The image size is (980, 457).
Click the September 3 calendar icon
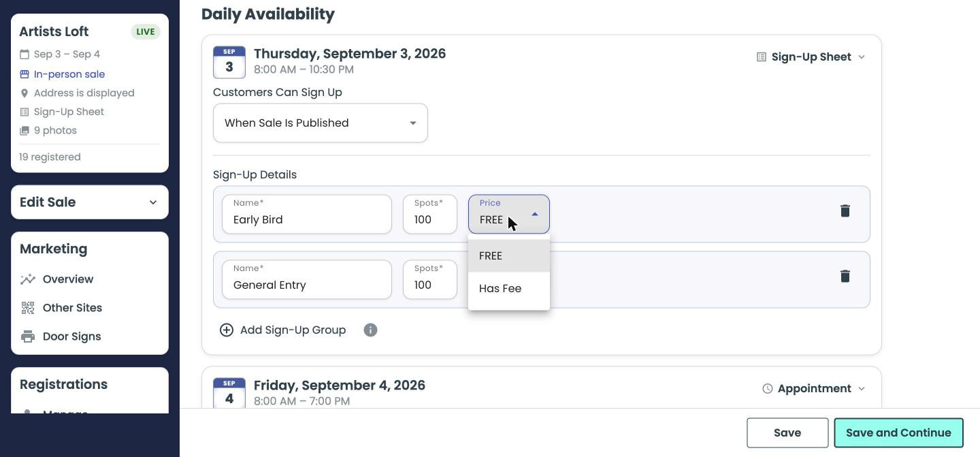pyautogui.click(x=229, y=62)
